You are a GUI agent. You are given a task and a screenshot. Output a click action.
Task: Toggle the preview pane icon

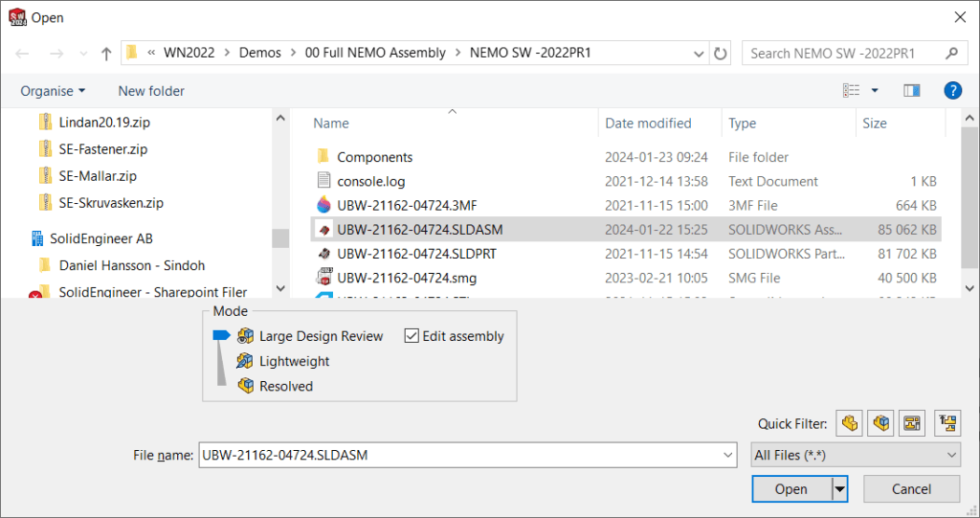click(911, 91)
